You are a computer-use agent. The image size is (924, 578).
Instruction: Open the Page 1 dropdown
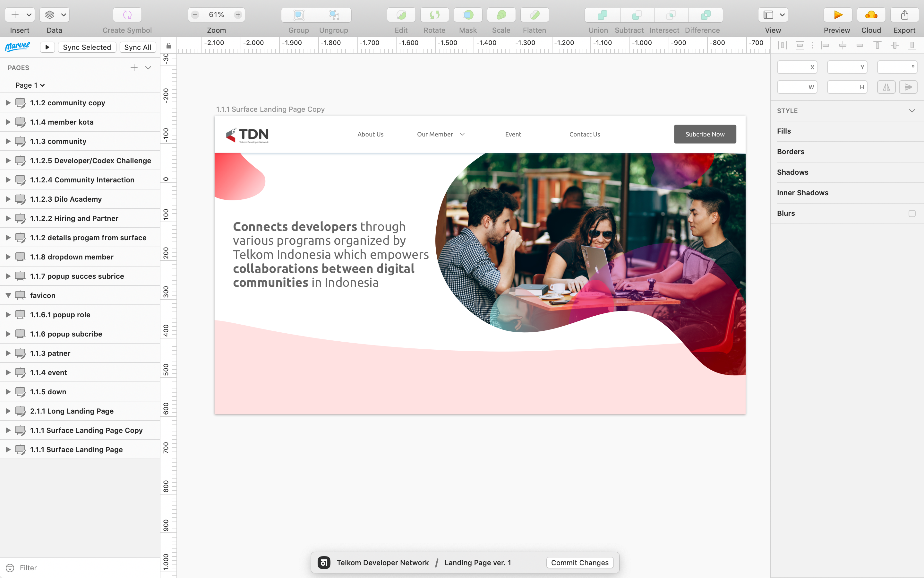pyautogui.click(x=30, y=85)
